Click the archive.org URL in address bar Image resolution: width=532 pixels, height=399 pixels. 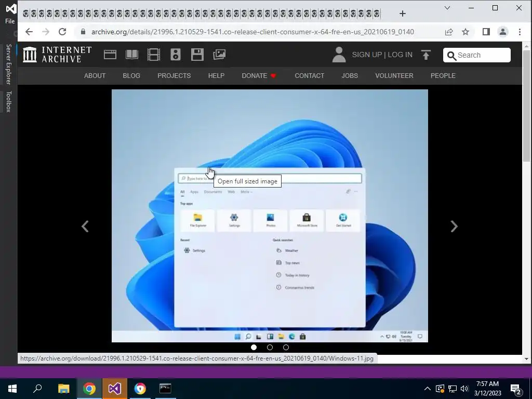(252, 32)
